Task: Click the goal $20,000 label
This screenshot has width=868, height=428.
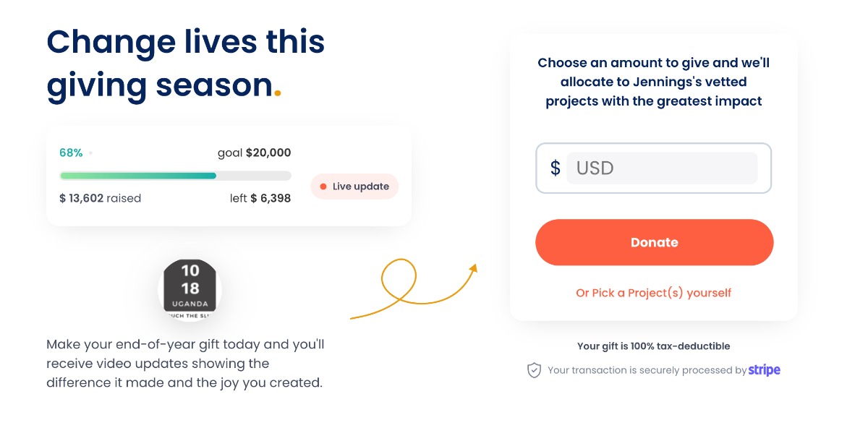Action: [254, 153]
